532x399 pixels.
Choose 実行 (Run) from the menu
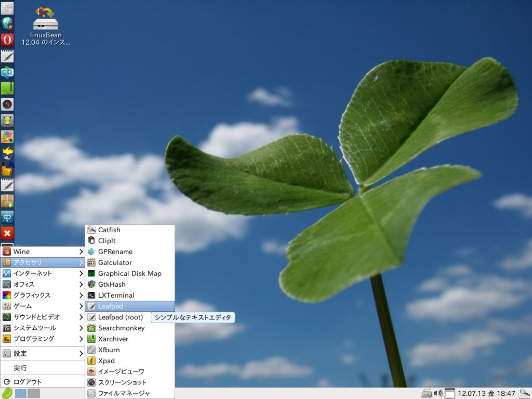coord(43,368)
